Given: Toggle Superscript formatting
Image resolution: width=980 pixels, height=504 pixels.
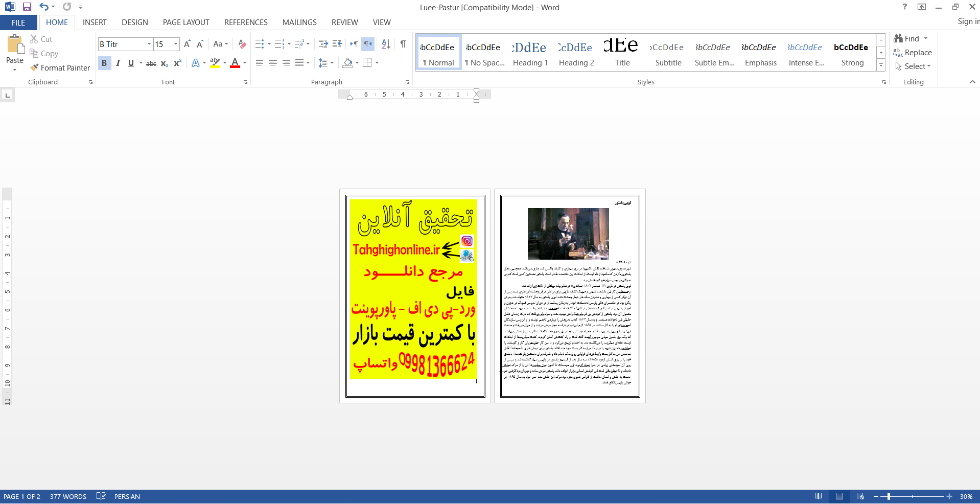Looking at the screenshot, I should pos(178,63).
